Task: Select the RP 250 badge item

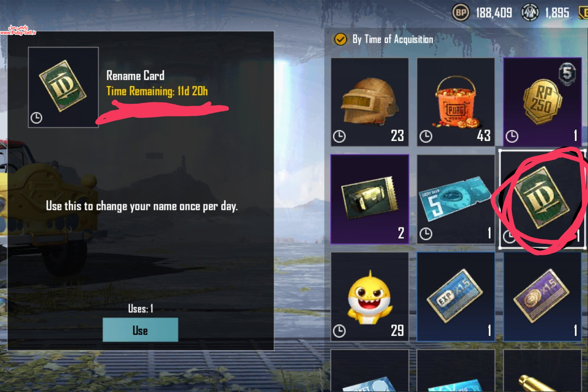Action: (x=542, y=102)
